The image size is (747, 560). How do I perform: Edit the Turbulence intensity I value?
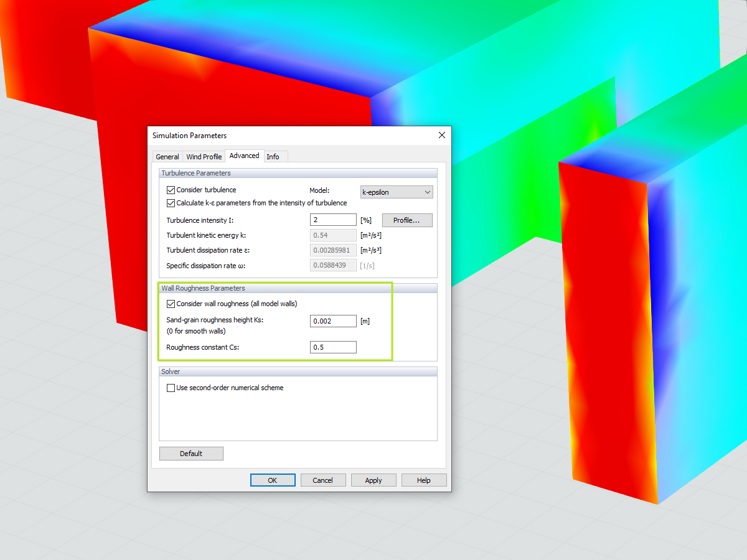coord(333,220)
